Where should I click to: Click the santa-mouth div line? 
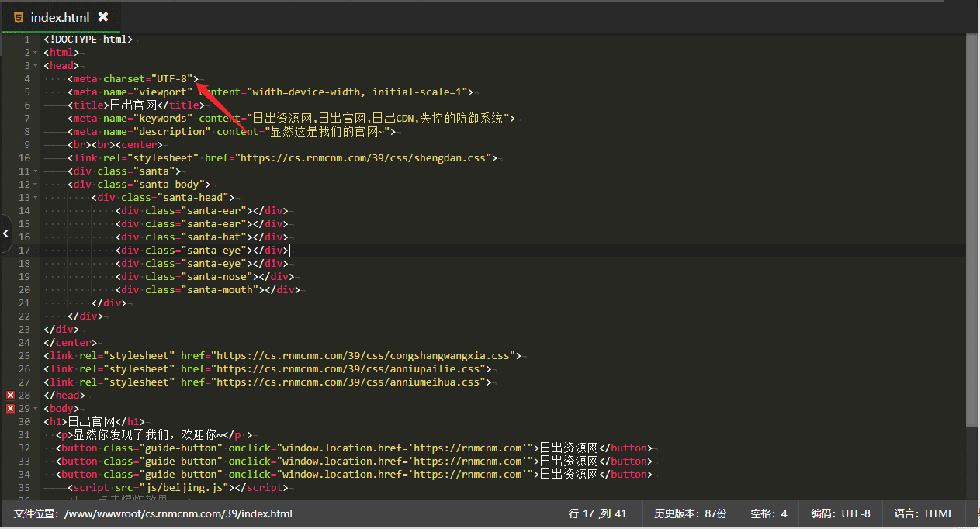click(x=208, y=290)
